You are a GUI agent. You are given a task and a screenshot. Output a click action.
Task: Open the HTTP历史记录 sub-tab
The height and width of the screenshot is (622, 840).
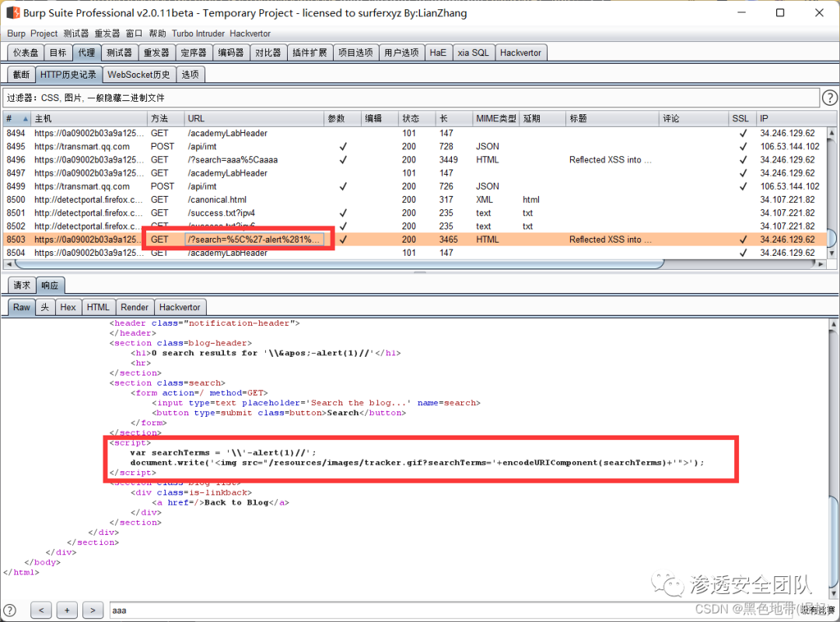68,75
